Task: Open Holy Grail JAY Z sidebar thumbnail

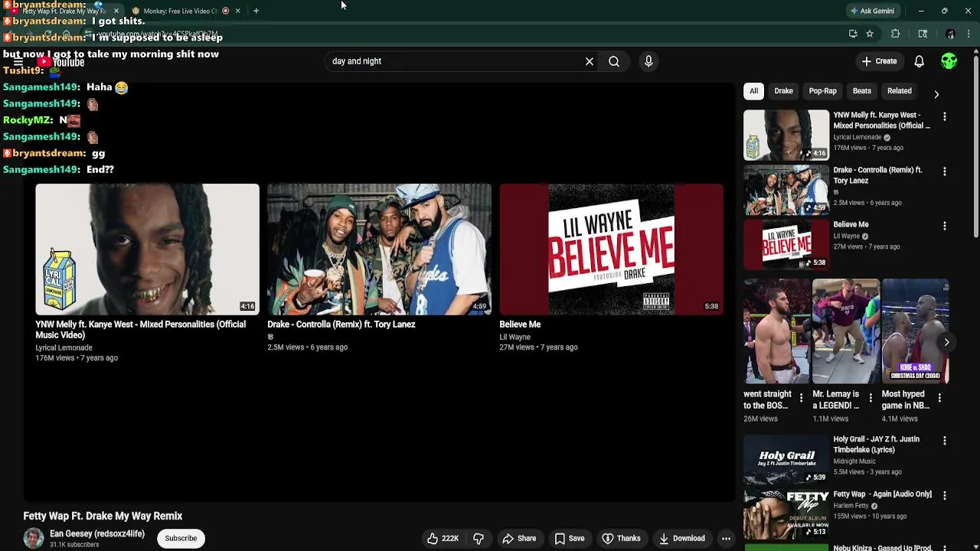Action: pos(786,461)
